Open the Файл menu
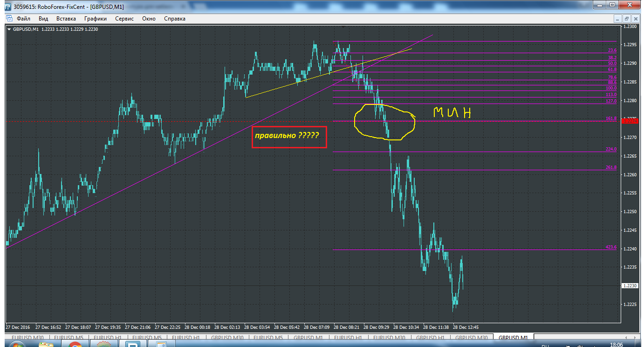 (x=23, y=19)
